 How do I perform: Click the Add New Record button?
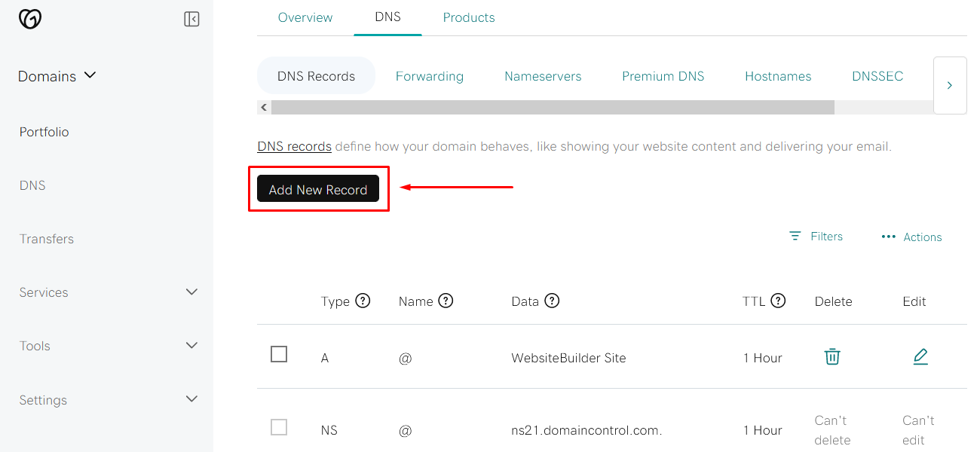[x=317, y=188]
